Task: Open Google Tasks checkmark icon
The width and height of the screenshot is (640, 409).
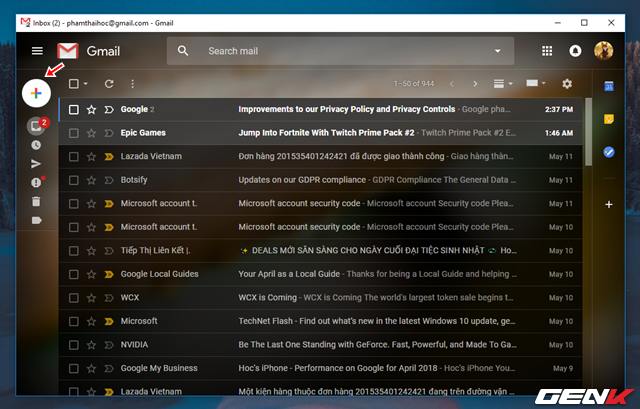Action: [609, 152]
